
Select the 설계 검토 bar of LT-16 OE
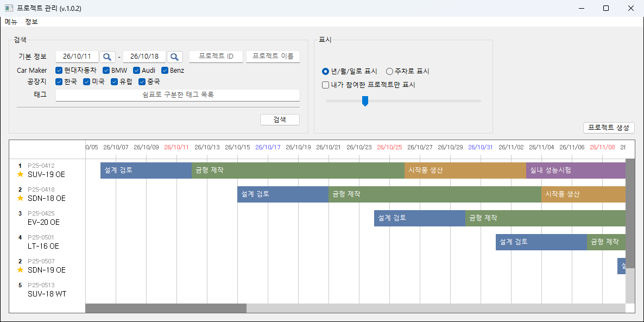[x=541, y=242]
